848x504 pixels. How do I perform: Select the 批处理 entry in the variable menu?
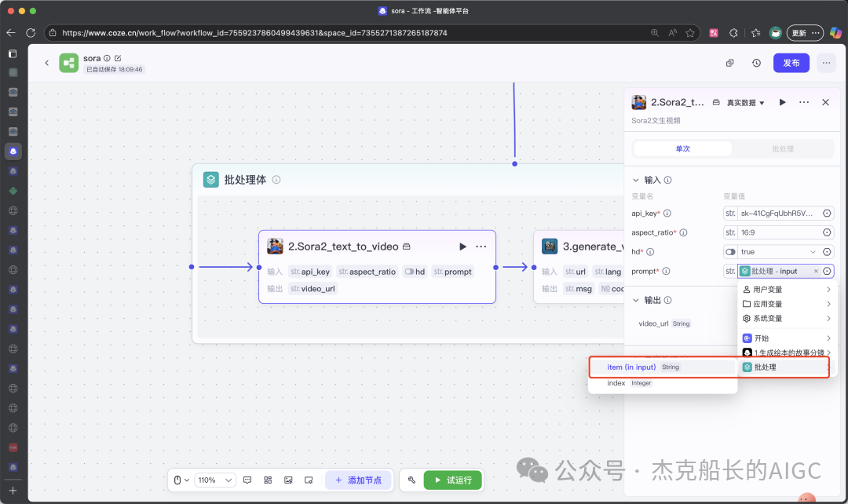coord(786,367)
